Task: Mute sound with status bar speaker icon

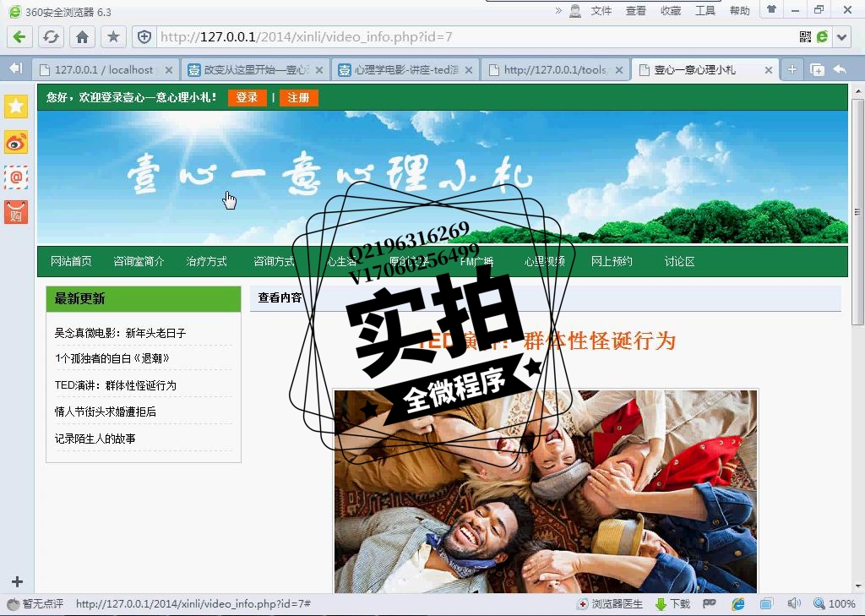Action: (x=794, y=603)
